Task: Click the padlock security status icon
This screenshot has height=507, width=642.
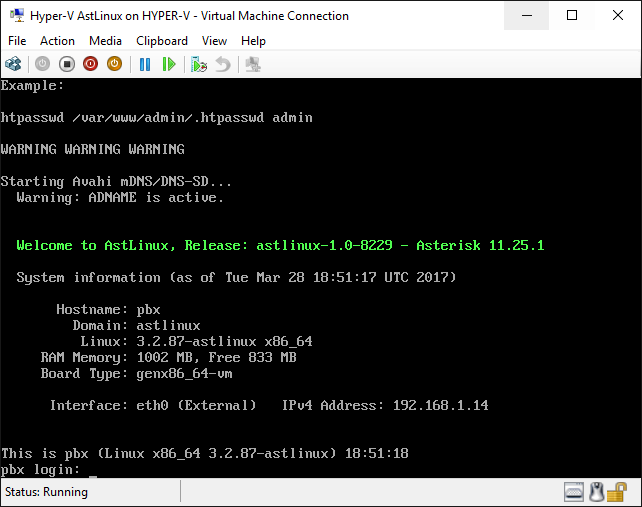Action: pyautogui.click(x=617, y=492)
